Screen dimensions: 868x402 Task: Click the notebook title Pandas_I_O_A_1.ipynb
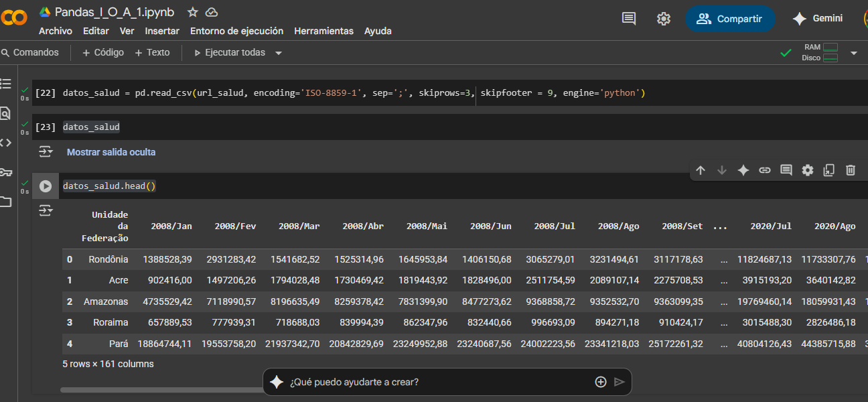[115, 12]
